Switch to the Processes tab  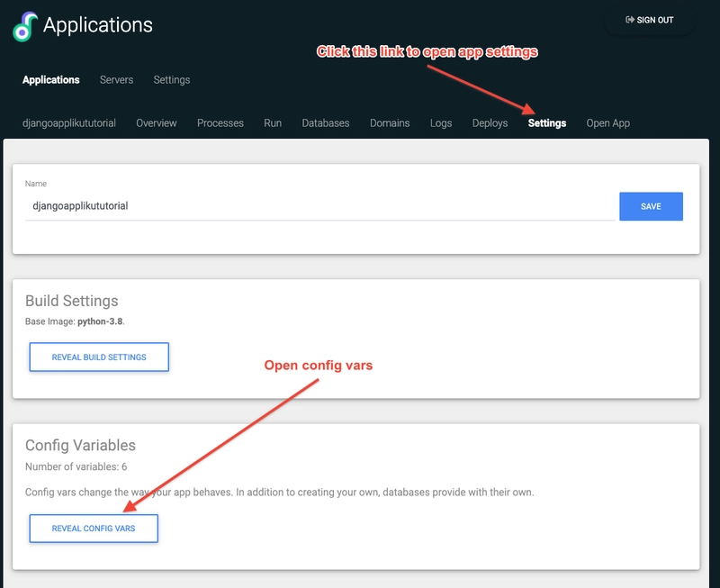click(x=220, y=123)
